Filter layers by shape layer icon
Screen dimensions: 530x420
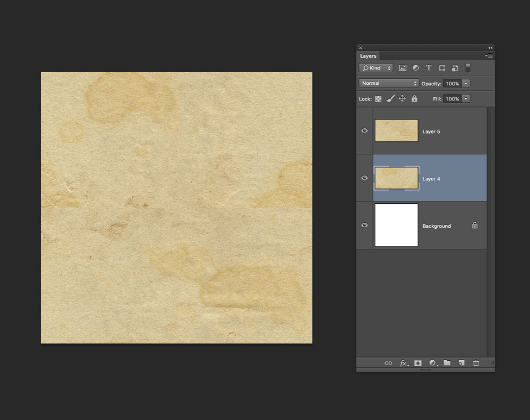click(442, 68)
